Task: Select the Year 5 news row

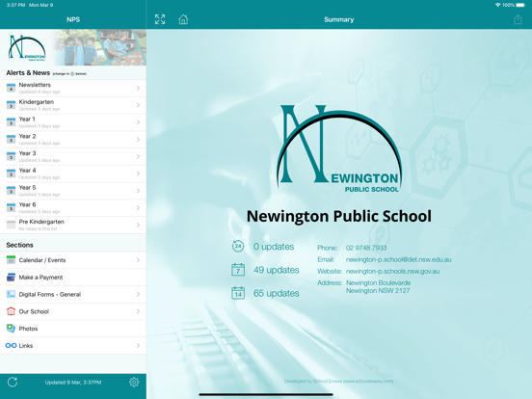Action: click(x=73, y=191)
